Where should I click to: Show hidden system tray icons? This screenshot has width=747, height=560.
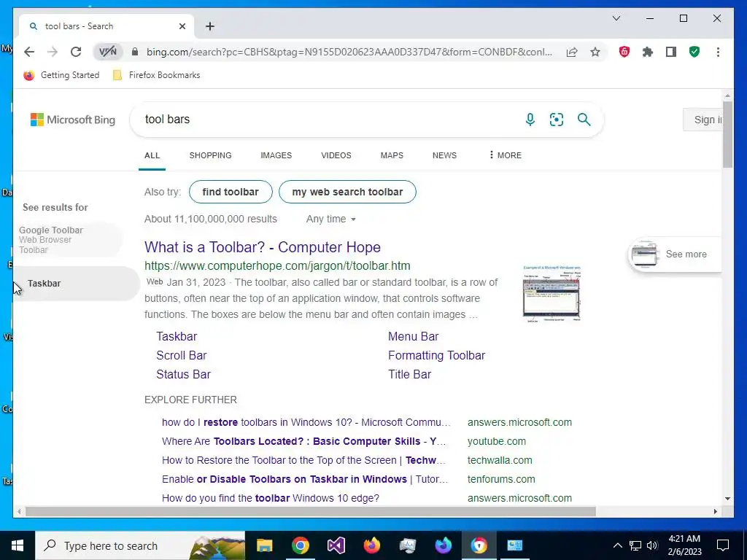point(617,545)
